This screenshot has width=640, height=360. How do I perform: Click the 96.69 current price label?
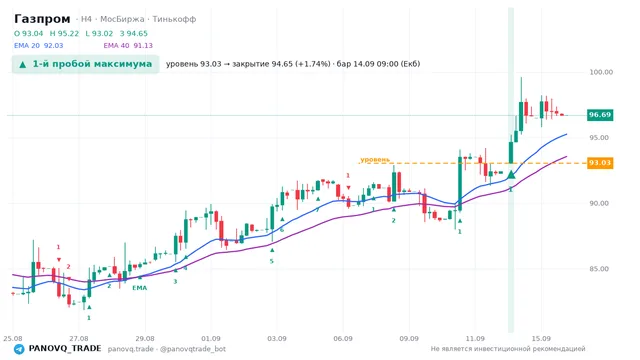pos(600,115)
